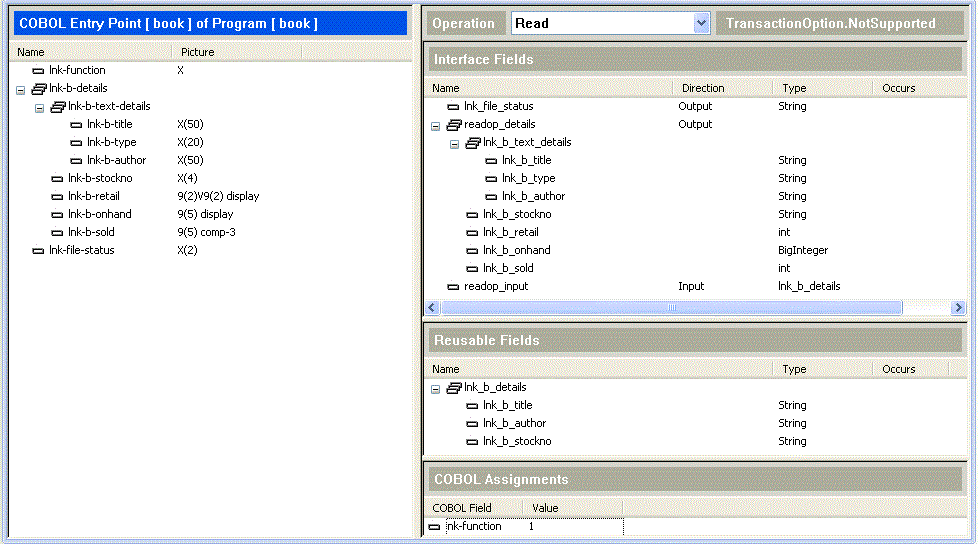
Task: Click the readop_input field icon
Action: pyautogui.click(x=453, y=287)
